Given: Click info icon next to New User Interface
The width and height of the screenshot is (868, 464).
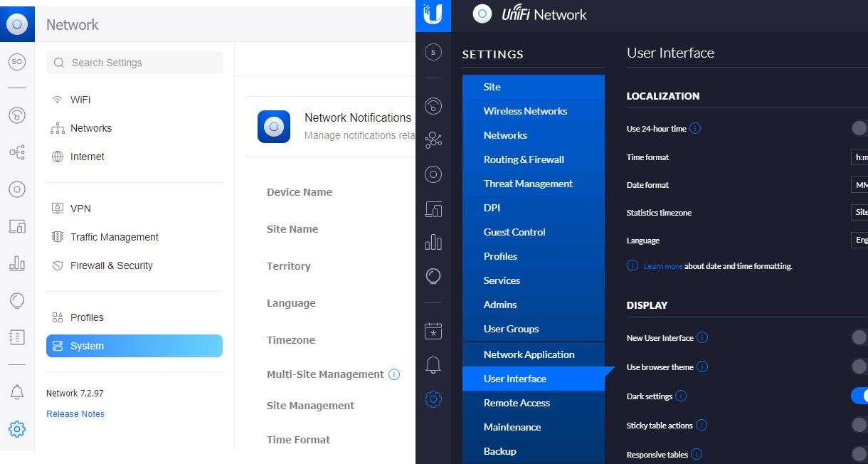Looking at the screenshot, I should tap(702, 337).
